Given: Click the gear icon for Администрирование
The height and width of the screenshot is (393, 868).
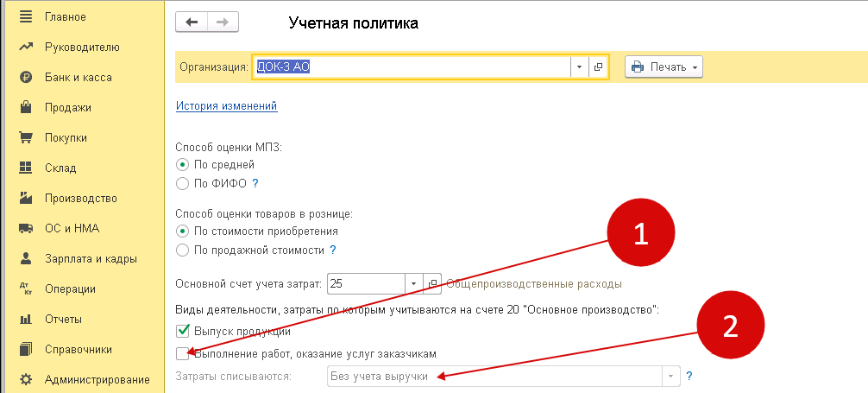Looking at the screenshot, I should click(x=26, y=379).
